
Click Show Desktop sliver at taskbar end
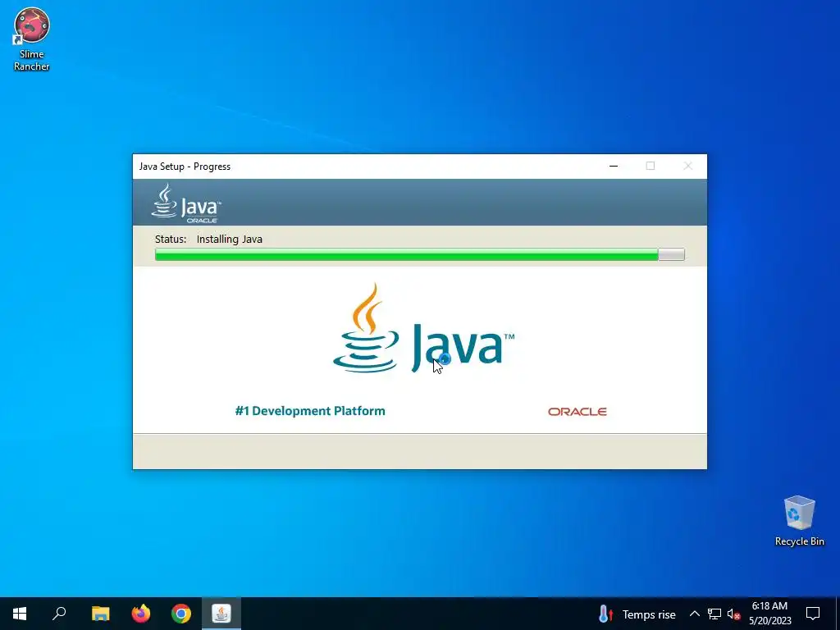click(838, 614)
